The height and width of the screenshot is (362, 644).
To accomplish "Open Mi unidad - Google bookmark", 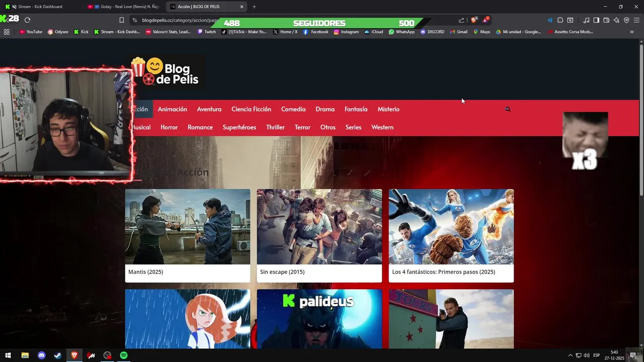I will tap(518, 32).
